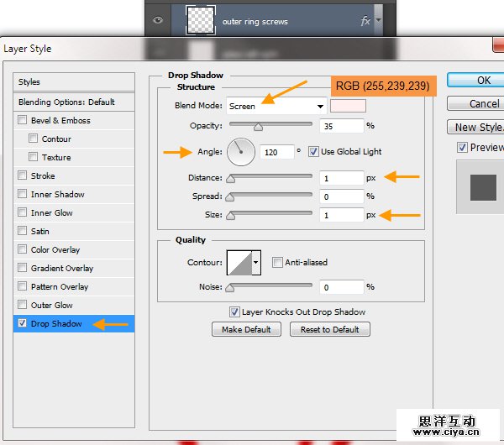The height and width of the screenshot is (445, 504).
Task: Uncheck Layer Knocks Out Drop Shadow
Action: (235, 311)
